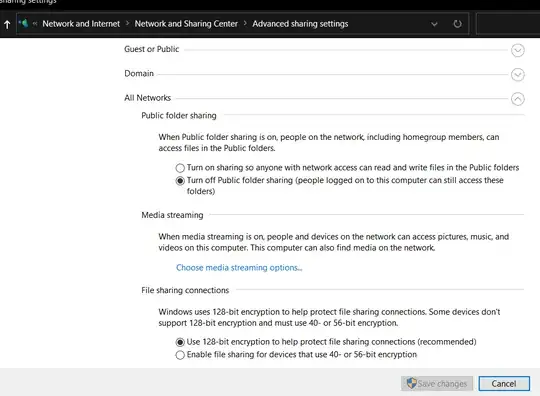
Task: Click Advanced sharing settings breadcrumb
Action: (300, 24)
